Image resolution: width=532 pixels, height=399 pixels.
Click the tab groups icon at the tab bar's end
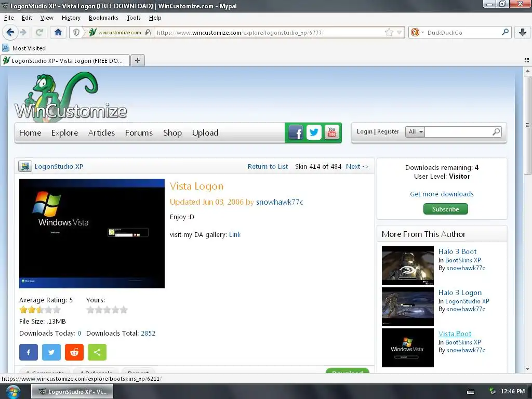pos(527,60)
